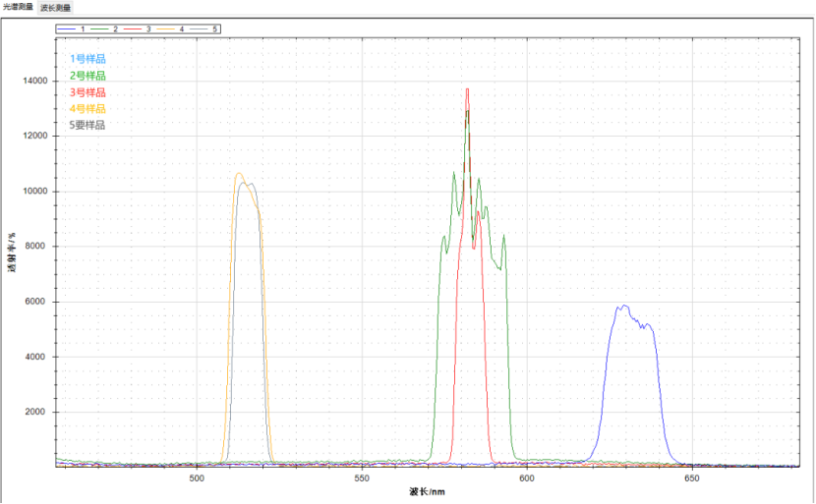Click the 12000 y-axis tick value
Viewport: 816px width, 504px height.
tap(35, 136)
